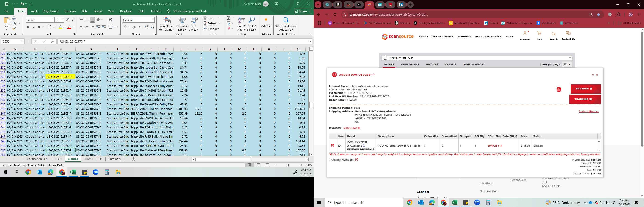Screen dimensions: 644x207
Task: Click the Wrap Text icon
Action: click(111, 20)
